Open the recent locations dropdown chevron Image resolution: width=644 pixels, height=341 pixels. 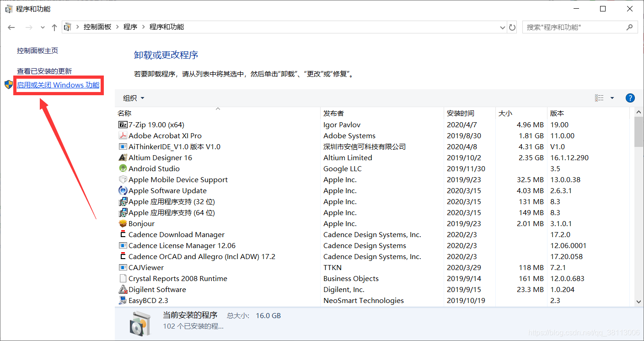tap(43, 27)
